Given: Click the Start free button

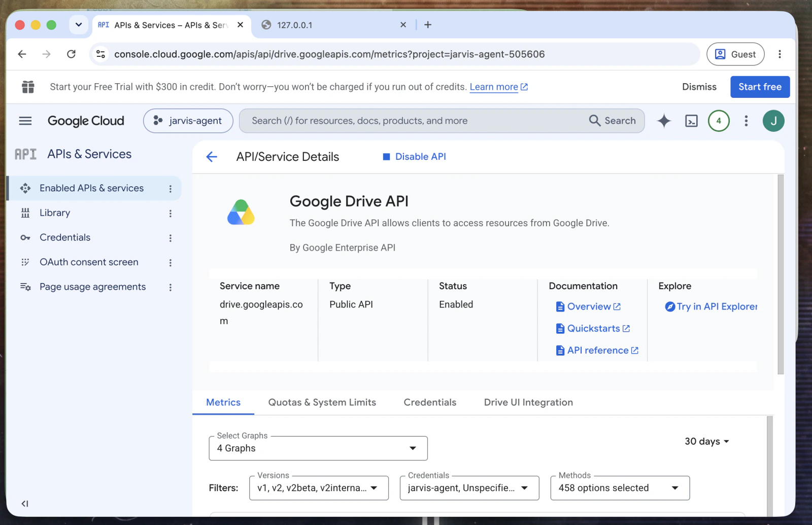Looking at the screenshot, I should 760,87.
